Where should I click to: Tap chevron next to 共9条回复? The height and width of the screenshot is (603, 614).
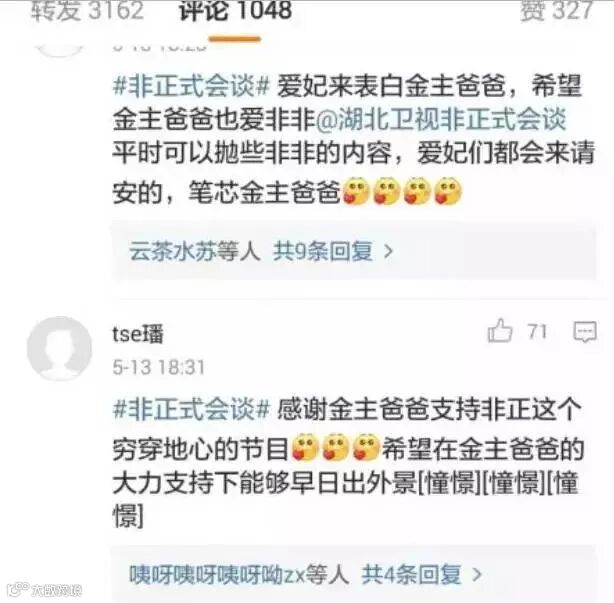click(x=388, y=251)
